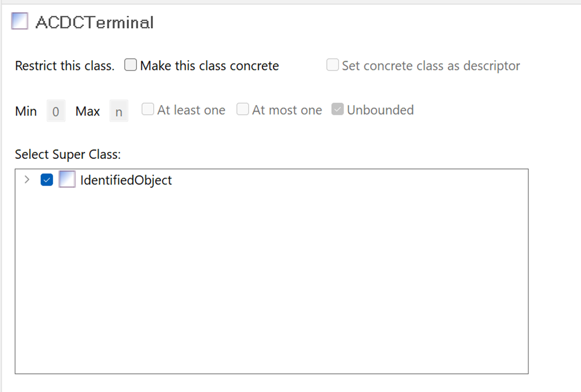The image size is (581, 392).
Task: Toggle the Unbounded checkbox
Action: (x=337, y=110)
